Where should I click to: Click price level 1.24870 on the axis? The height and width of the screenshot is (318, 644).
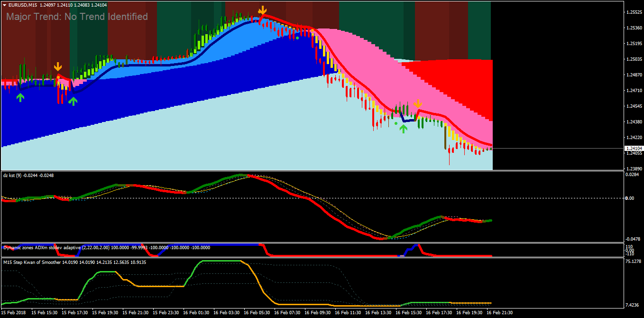[x=634, y=75]
